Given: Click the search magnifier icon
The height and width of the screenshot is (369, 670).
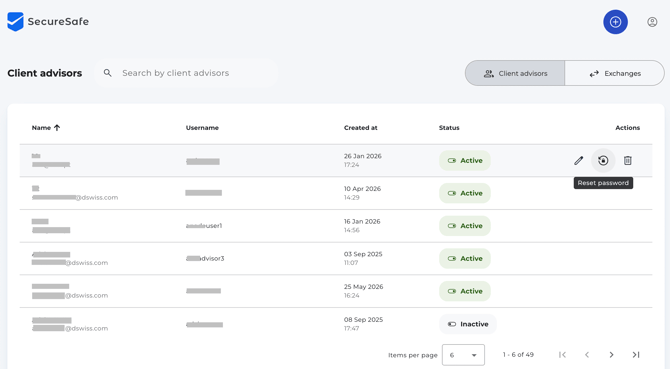Looking at the screenshot, I should (x=108, y=73).
